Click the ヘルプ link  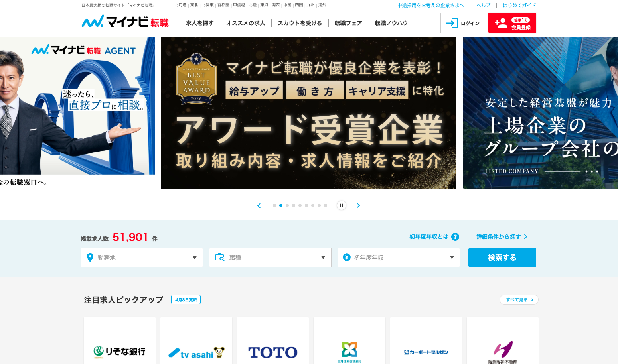click(484, 5)
